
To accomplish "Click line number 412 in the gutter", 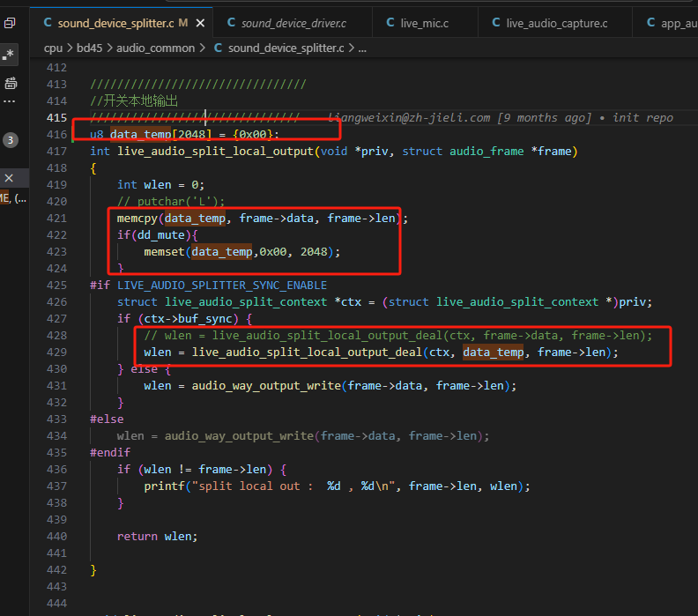I will point(56,68).
